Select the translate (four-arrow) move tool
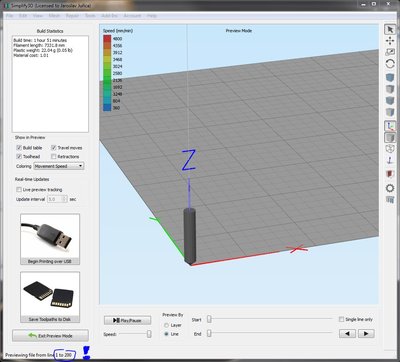The width and height of the screenshot is (400, 362). coord(390,41)
